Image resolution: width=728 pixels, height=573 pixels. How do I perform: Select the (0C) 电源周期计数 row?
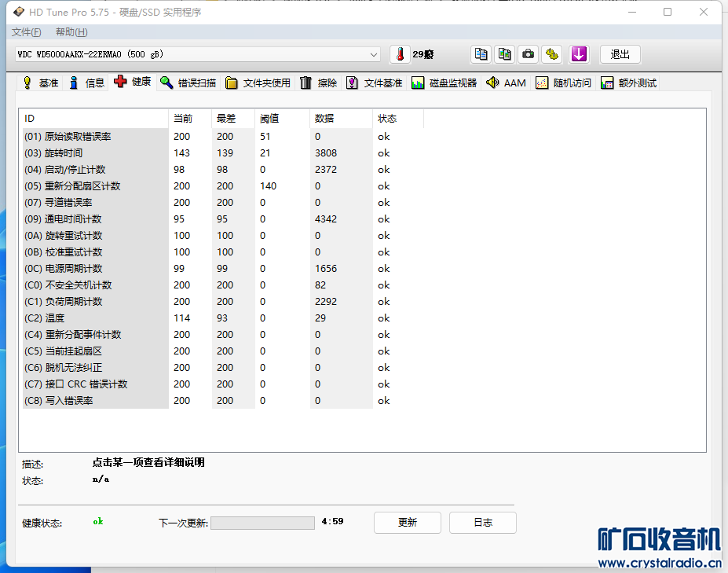[x=223, y=269]
